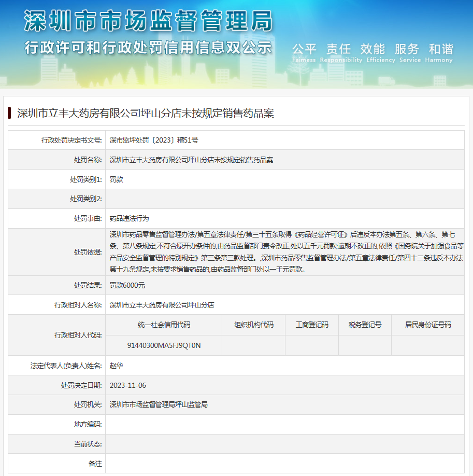Click the 罚款6000元 result value
The width and height of the screenshot is (473, 476).
click(127, 285)
